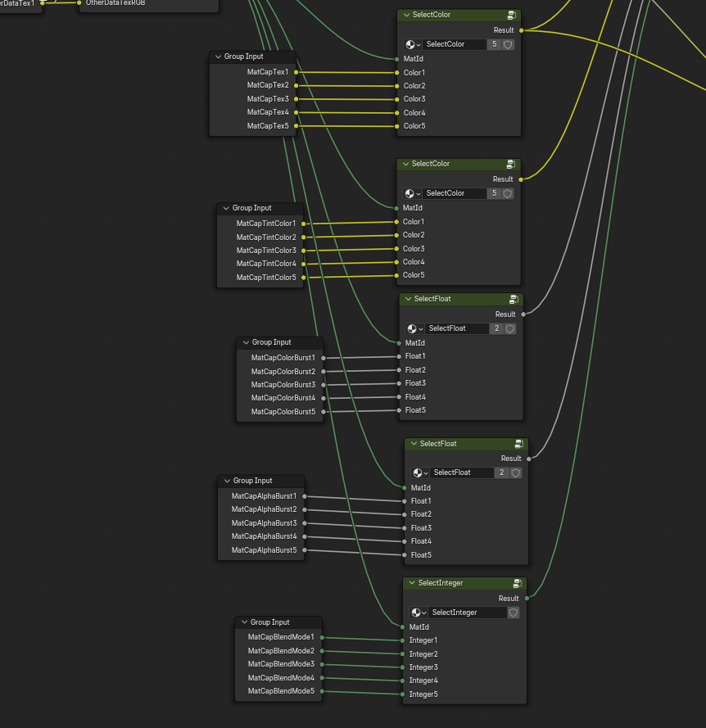The image size is (706, 728).
Task: Toggle fake user shield on SelectColor fed by MatCapTintColor
Action: tap(508, 194)
